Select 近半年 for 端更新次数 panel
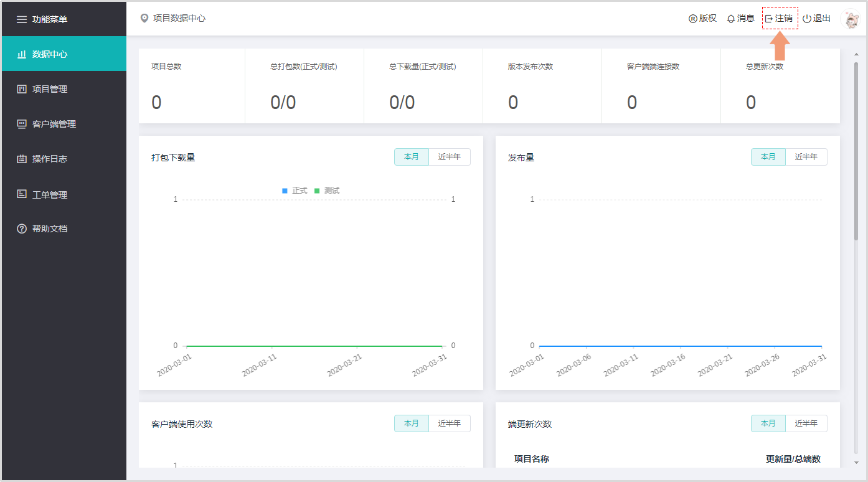The height and width of the screenshot is (482, 868). (806, 423)
